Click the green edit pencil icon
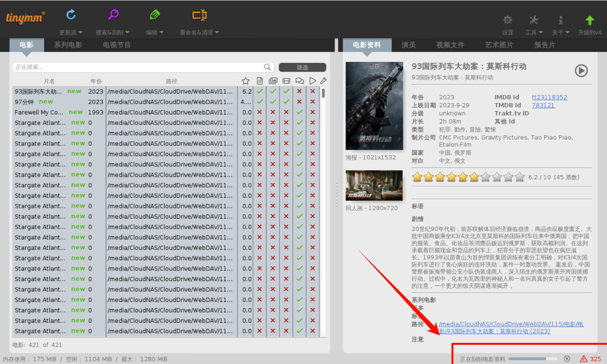 tap(155, 15)
